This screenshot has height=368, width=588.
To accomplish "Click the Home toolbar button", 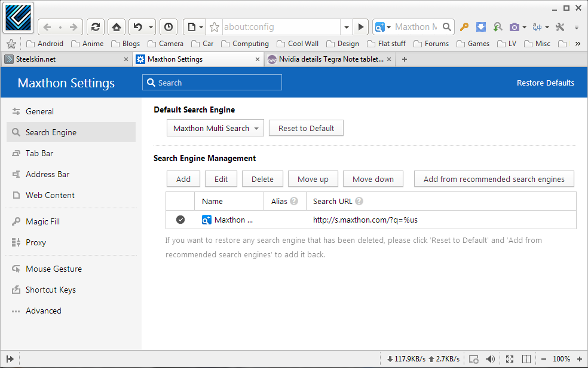I will 117,27.
